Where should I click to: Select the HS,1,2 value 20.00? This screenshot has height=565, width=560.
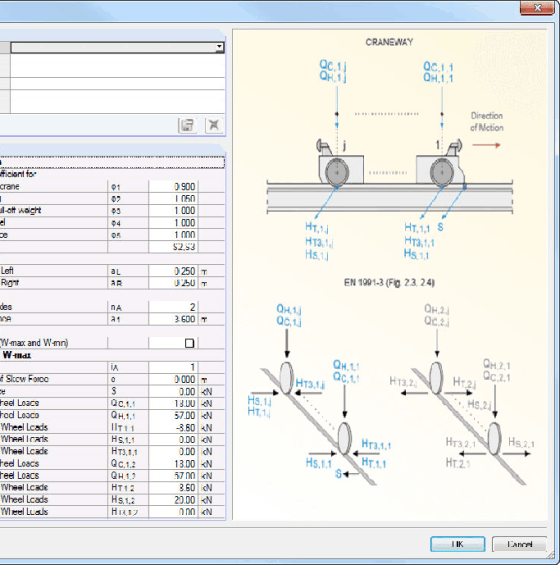point(173,500)
